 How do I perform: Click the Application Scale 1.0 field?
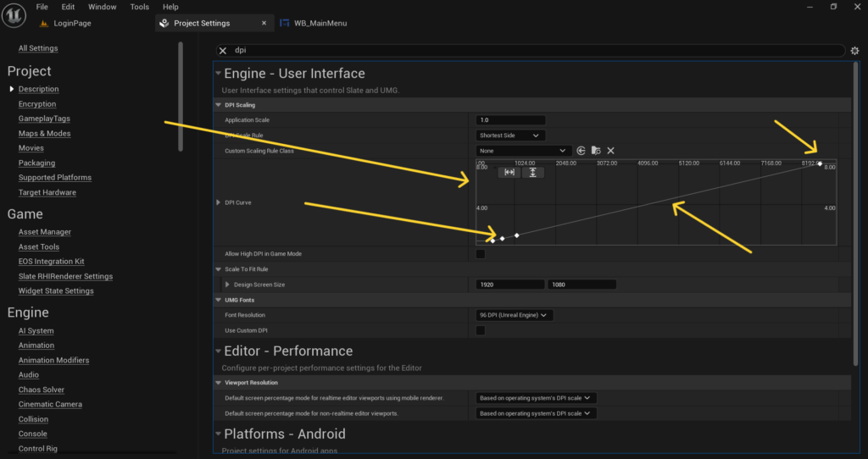click(510, 120)
